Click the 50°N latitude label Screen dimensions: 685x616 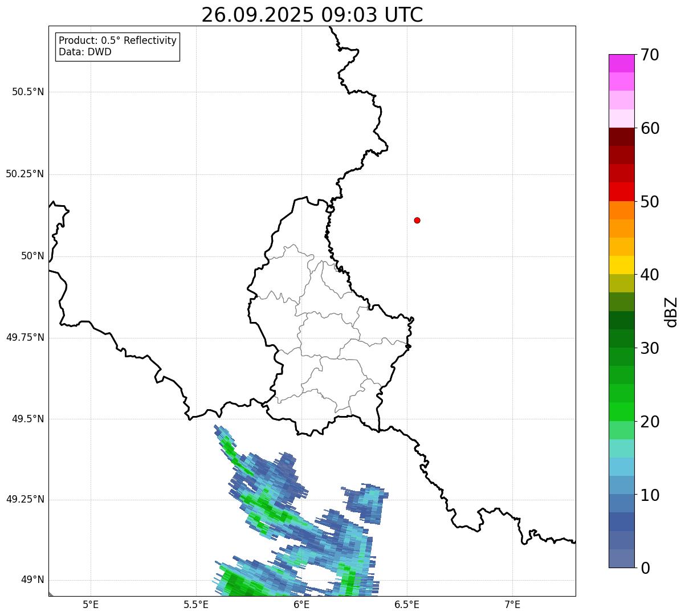(32, 256)
